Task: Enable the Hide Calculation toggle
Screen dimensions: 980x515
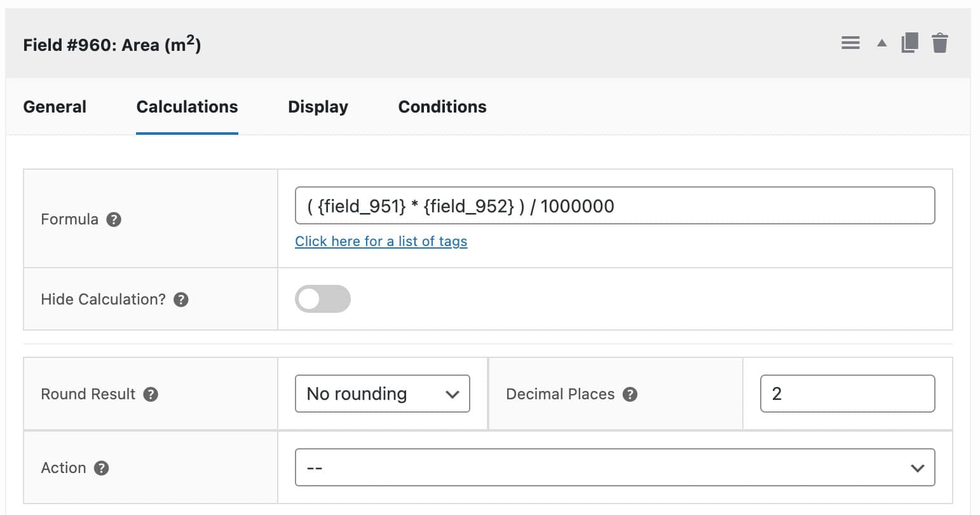Action: point(323,299)
